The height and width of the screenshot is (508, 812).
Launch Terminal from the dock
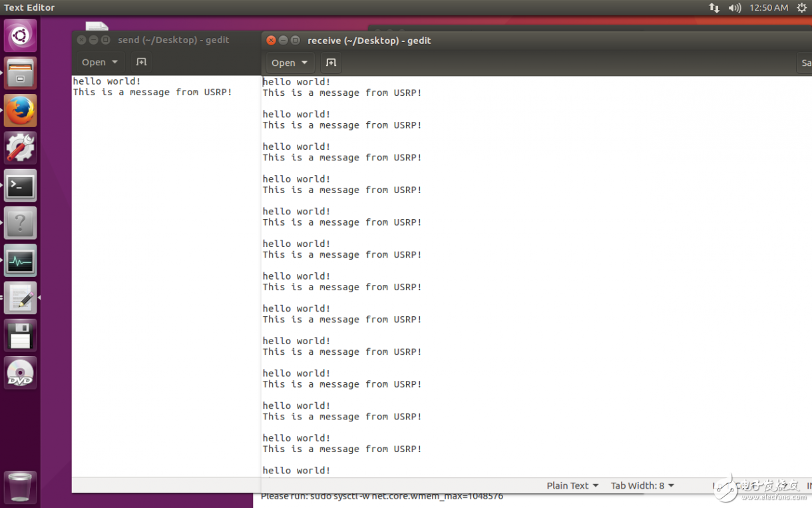[x=20, y=186]
